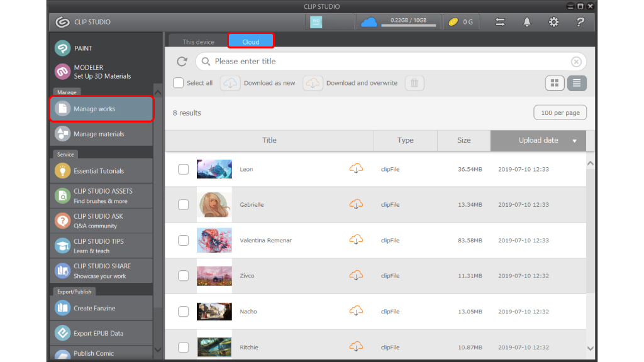Switch to thumbnail grid view
The width and height of the screenshot is (644, 362).
[555, 83]
